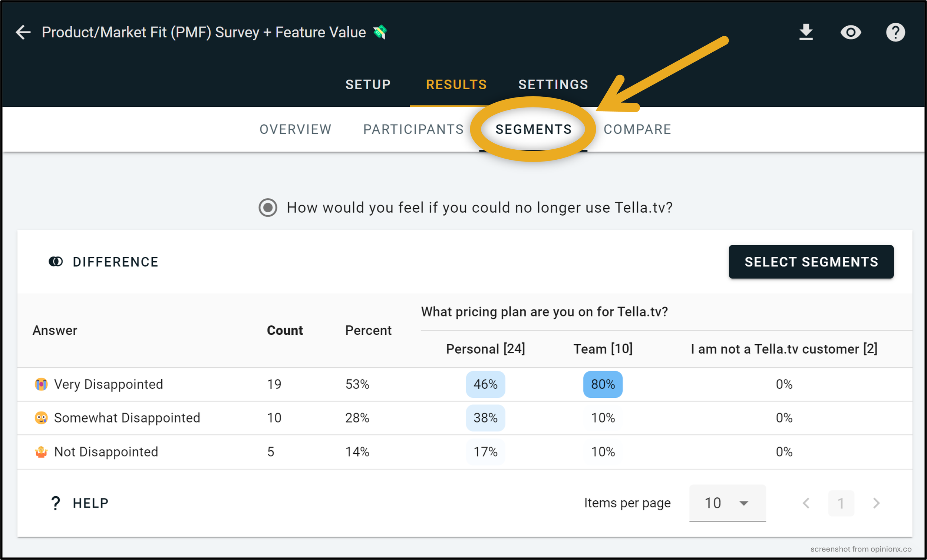Open the download/export icon
This screenshot has height=560, width=927.
[x=806, y=32]
